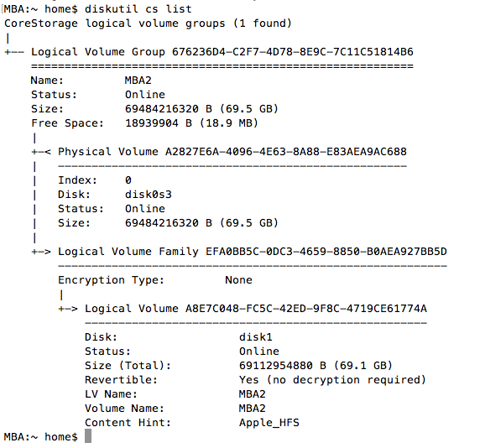
Task: Click the terminal cursor block at bottom prompt
Action: (88, 435)
